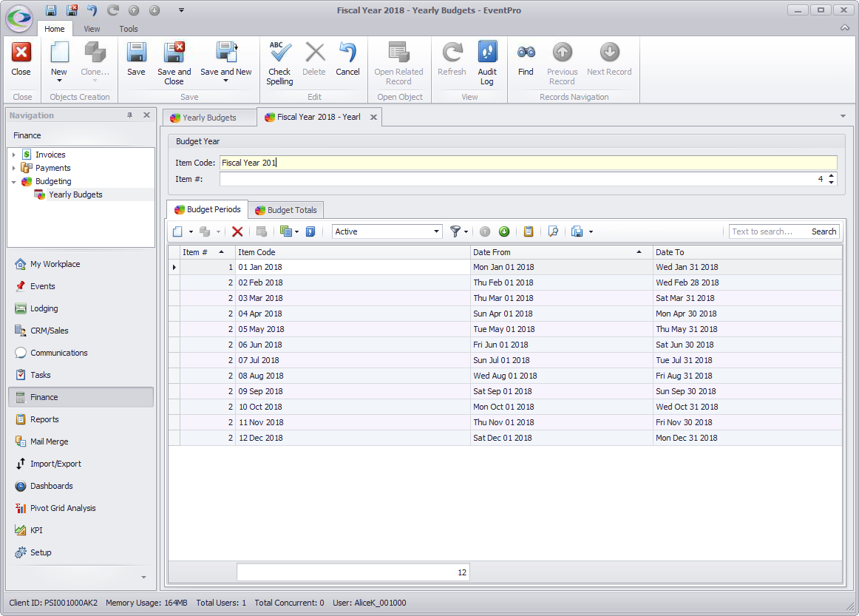Viewport: 859px width, 616px height.
Task: Click the red X delete icon in grid toolbar
Action: point(237,231)
